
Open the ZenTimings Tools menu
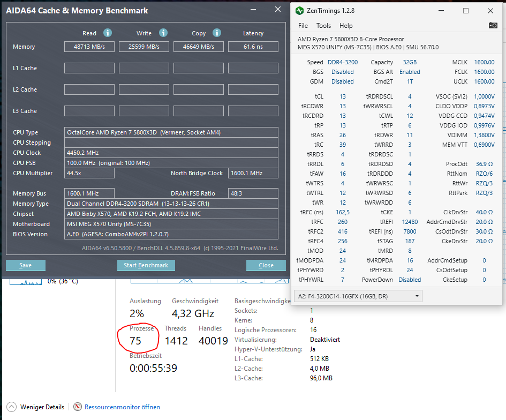tap(323, 26)
